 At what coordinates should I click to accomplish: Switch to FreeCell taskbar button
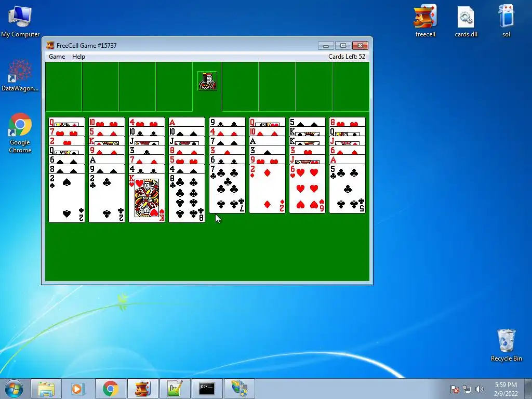(142, 389)
